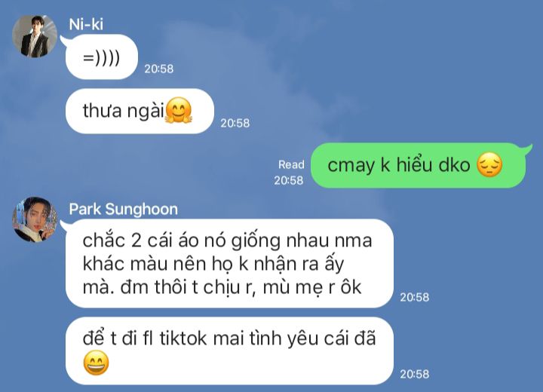Tap the timestamp beside "thưa ngài" message
Screen dimensions: 543x392
235,123
